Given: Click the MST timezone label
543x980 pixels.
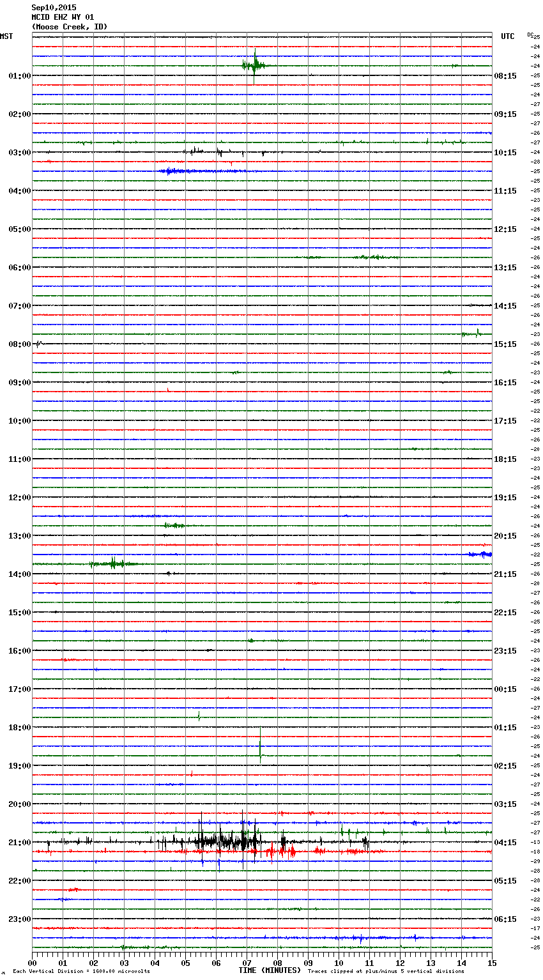Looking at the screenshot, I should (x=6, y=36).
